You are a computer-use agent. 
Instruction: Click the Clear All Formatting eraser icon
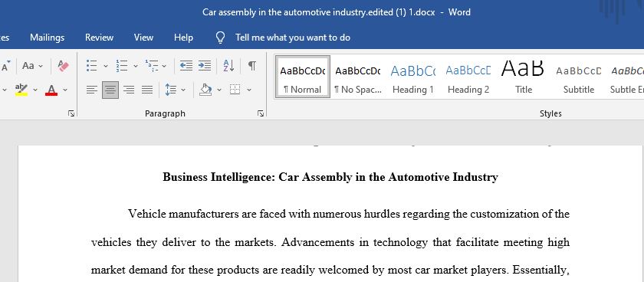(x=63, y=66)
